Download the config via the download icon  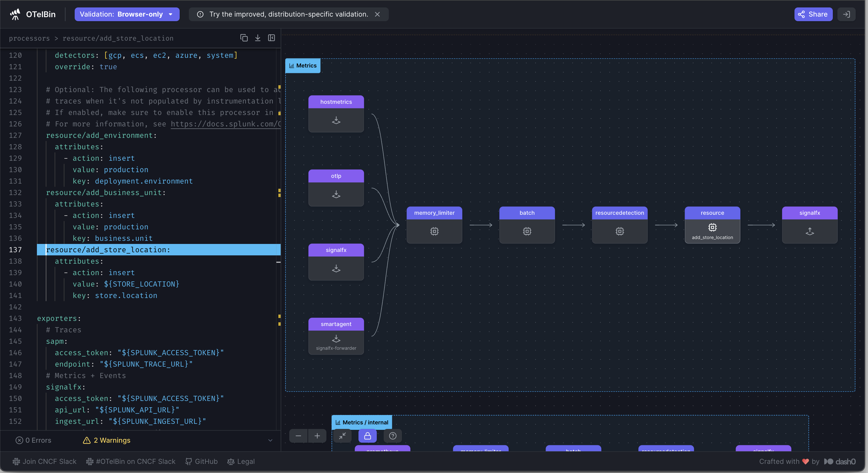coord(258,38)
